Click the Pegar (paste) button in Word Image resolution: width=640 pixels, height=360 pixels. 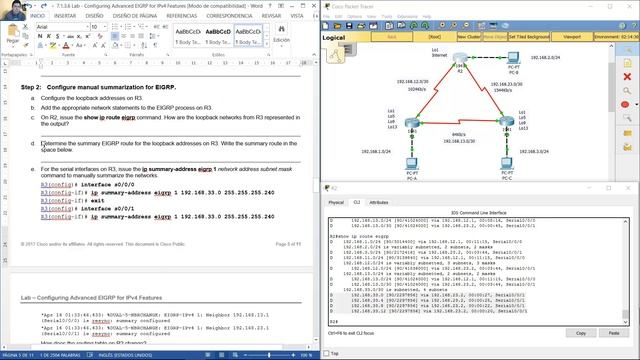pyautogui.click(x=13, y=33)
